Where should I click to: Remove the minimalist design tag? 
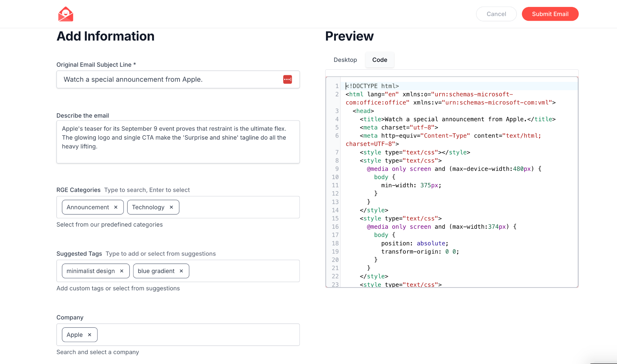click(122, 271)
